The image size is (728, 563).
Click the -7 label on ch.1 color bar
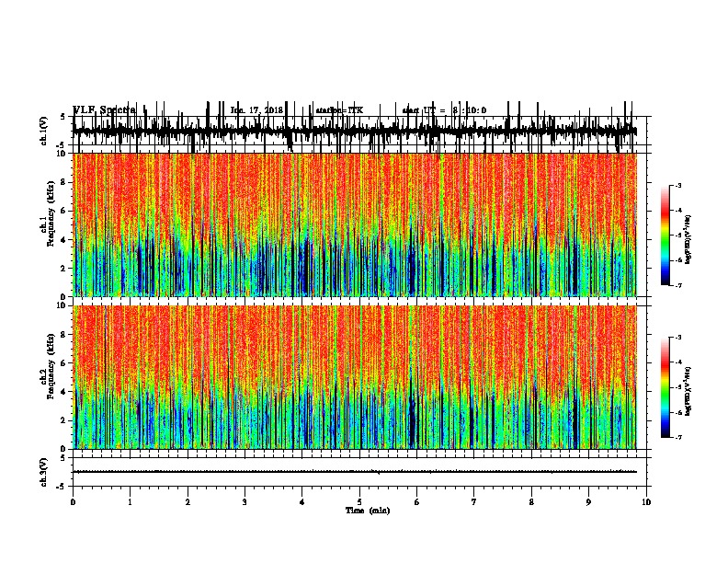(x=677, y=285)
